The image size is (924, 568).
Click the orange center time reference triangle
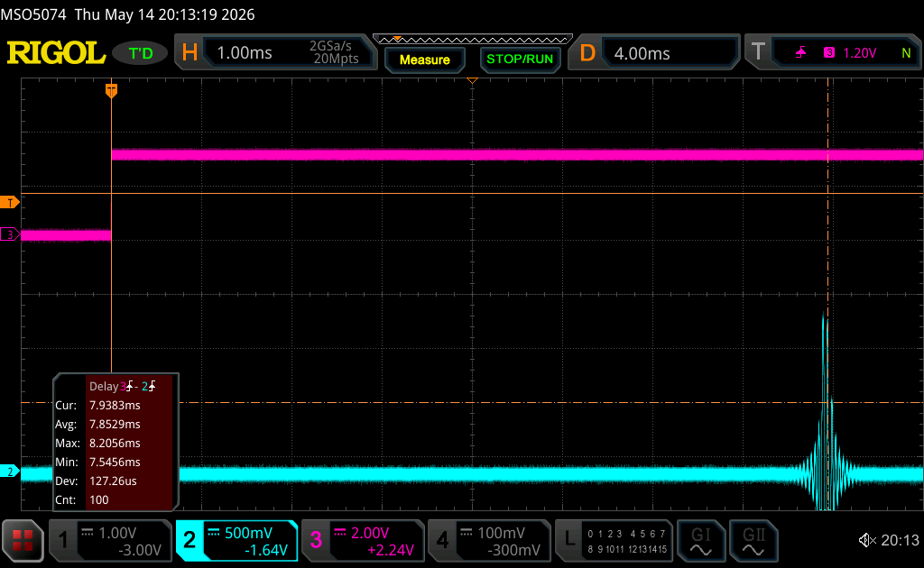[472, 80]
